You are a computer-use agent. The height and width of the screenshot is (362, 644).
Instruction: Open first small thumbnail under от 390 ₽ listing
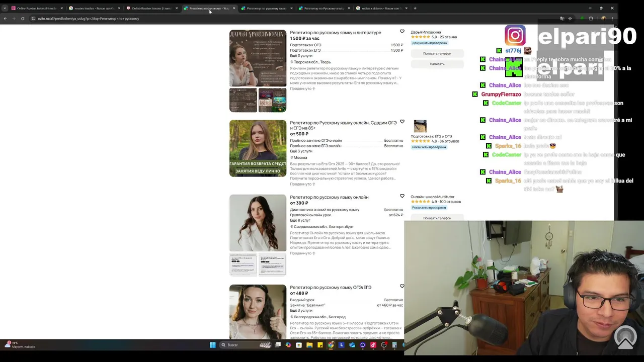coord(243,264)
